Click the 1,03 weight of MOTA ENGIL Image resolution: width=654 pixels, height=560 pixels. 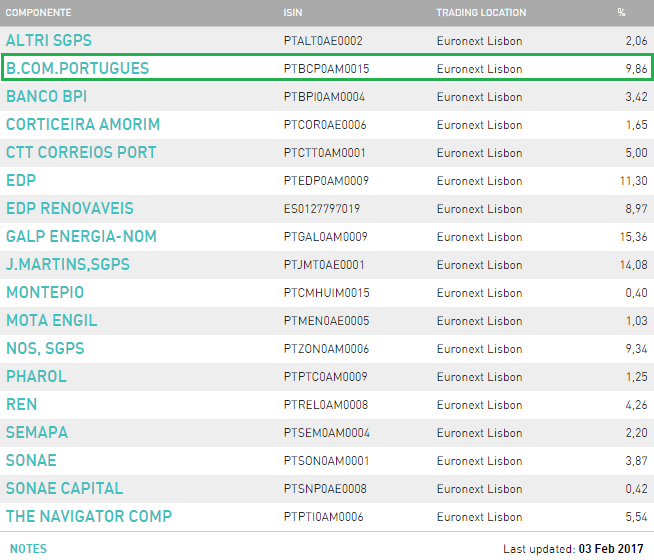[636, 321]
